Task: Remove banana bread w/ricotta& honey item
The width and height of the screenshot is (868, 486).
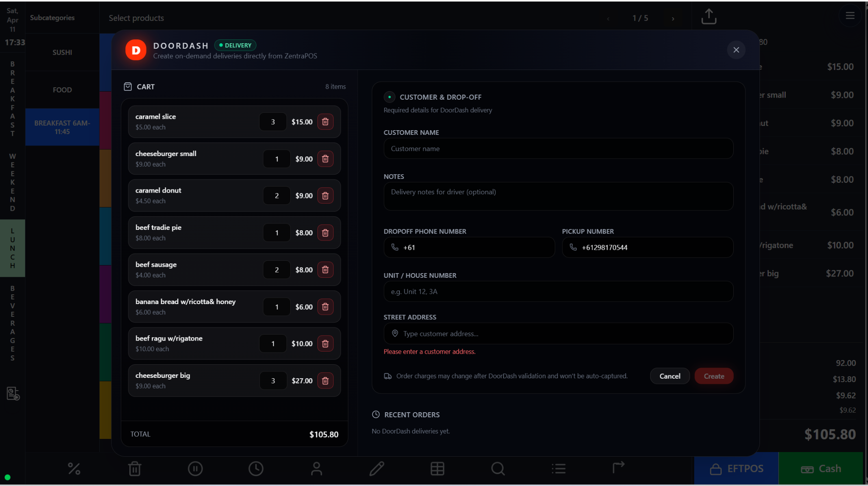Action: click(325, 307)
